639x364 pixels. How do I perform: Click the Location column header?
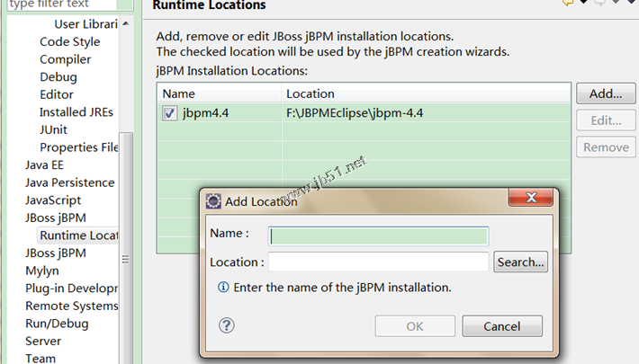point(427,93)
